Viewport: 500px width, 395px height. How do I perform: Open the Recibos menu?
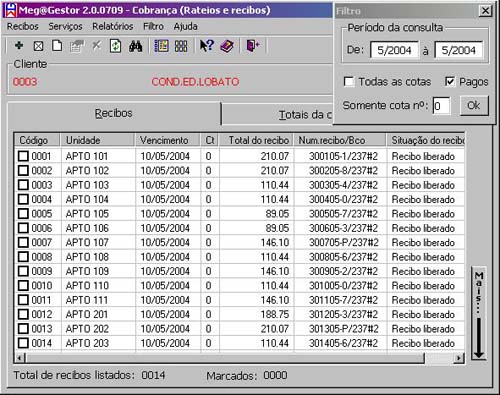pos(23,26)
